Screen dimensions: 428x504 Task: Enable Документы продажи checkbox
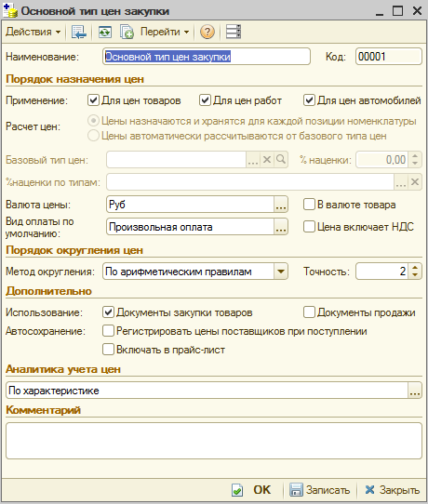(309, 312)
